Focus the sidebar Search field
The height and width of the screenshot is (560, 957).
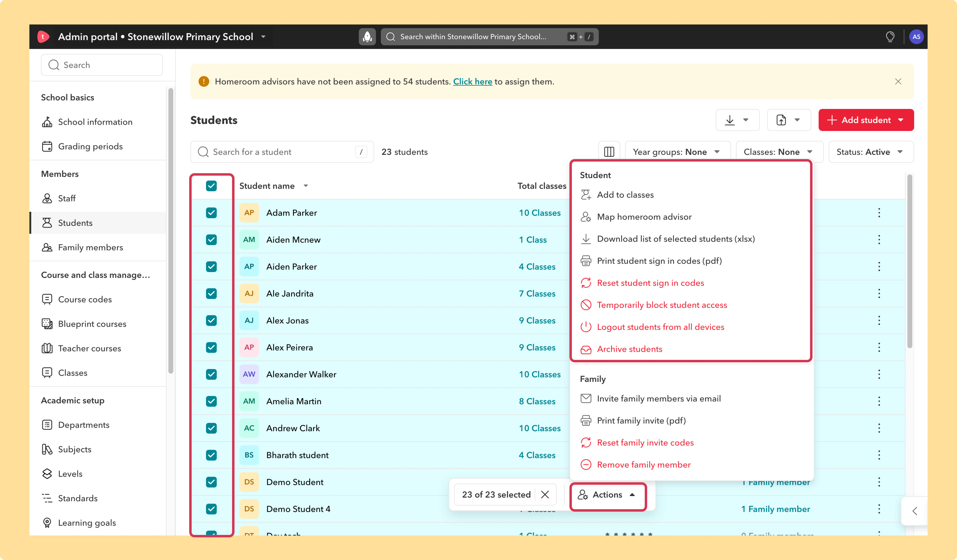(x=102, y=65)
